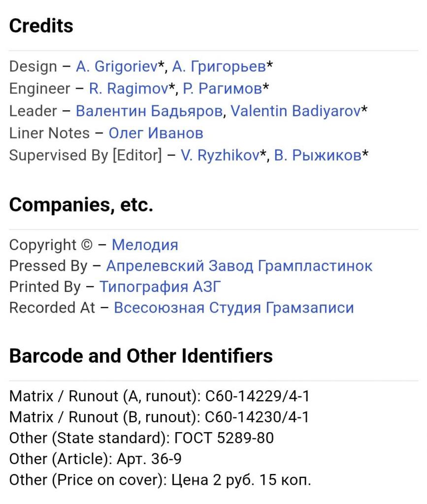Open the Олег Иванов liner notes link
Viewport: 427px width, 504px height.
point(156,133)
